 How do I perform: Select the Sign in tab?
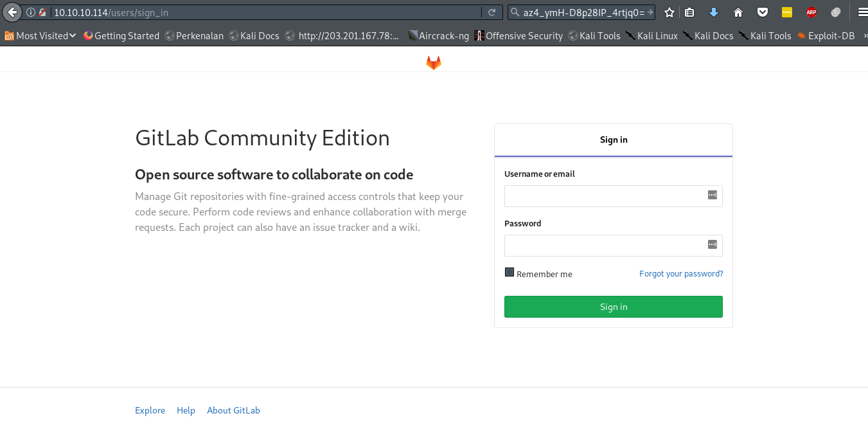(x=614, y=140)
